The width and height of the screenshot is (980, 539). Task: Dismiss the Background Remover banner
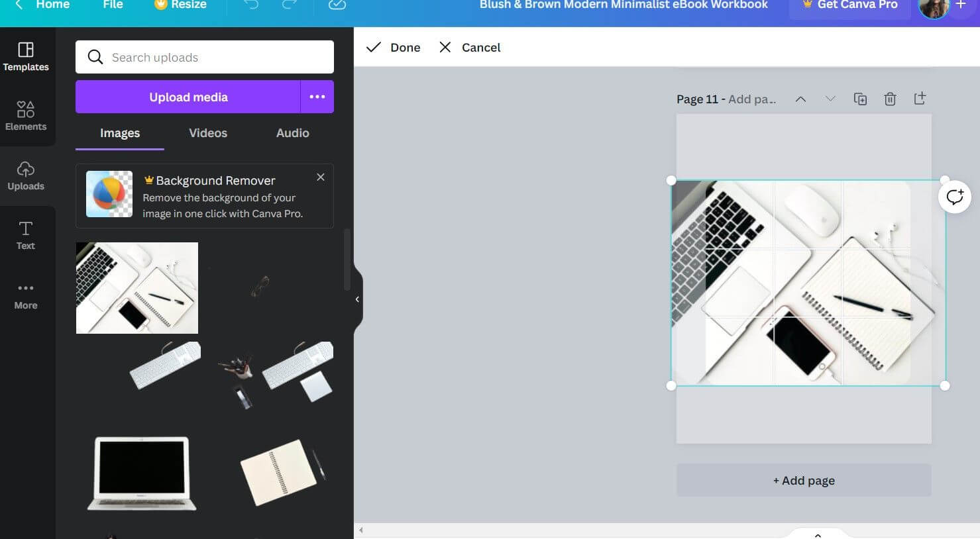pyautogui.click(x=321, y=177)
